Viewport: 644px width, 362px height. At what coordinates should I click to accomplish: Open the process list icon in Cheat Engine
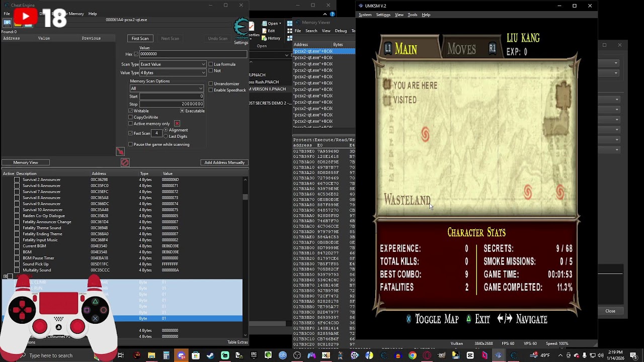tap(7, 23)
